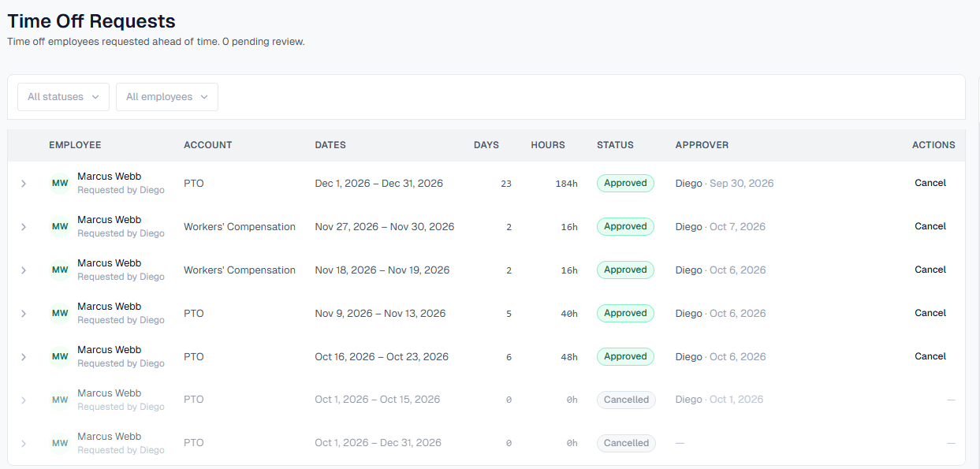The height and width of the screenshot is (469, 980).
Task: Click the 184h hours value
Action: pos(566,184)
